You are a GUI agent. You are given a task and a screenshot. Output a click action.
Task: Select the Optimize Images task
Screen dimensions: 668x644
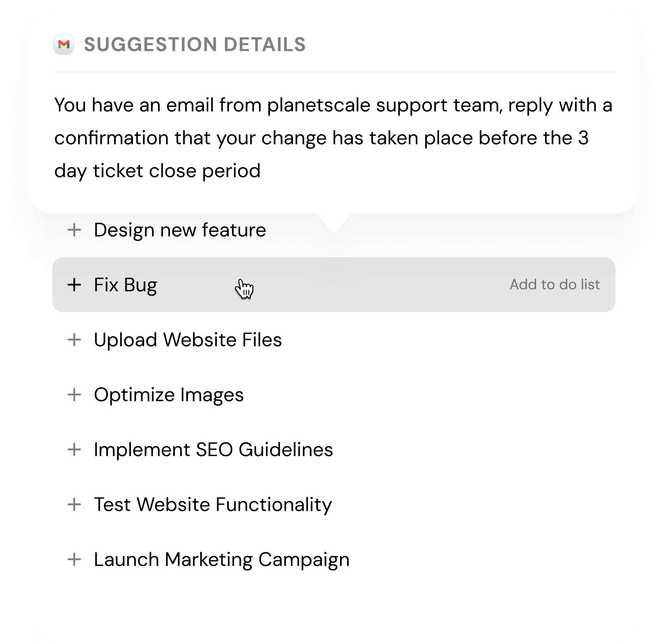[169, 395]
